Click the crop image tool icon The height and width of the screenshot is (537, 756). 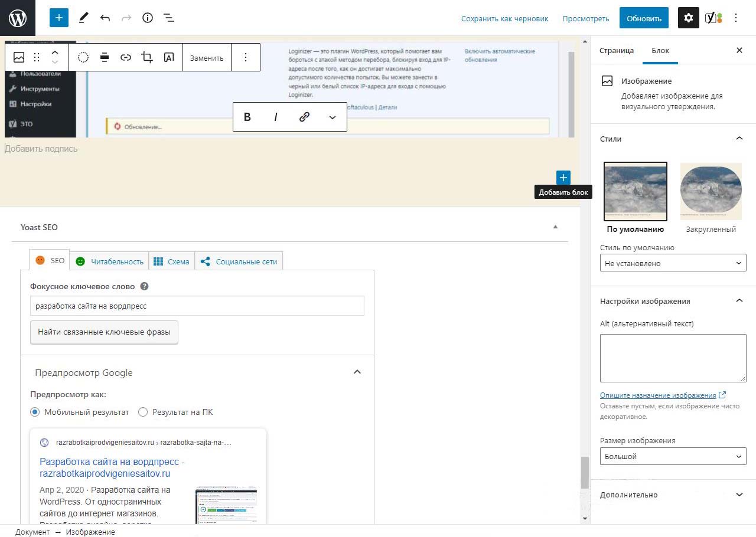point(147,57)
